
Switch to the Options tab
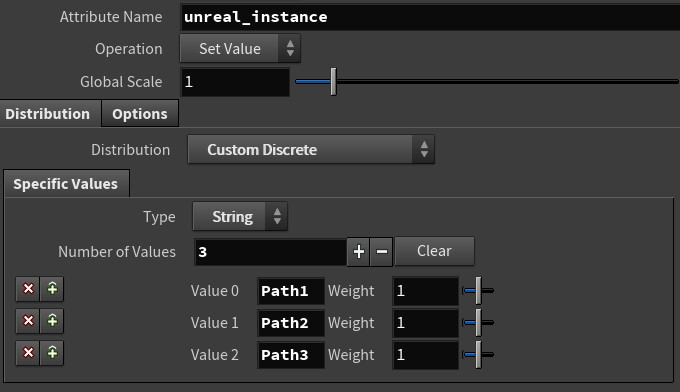(x=140, y=114)
